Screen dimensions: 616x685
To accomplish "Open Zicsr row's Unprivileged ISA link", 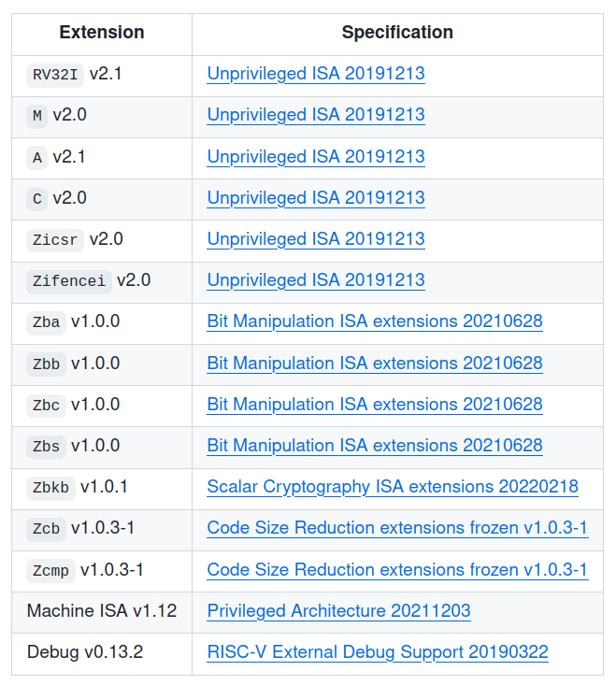I will point(316,239).
